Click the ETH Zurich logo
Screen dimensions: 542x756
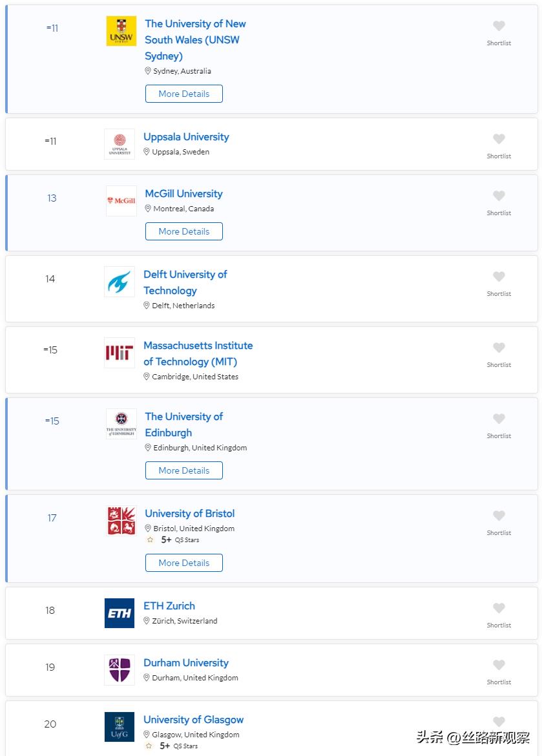(120, 613)
